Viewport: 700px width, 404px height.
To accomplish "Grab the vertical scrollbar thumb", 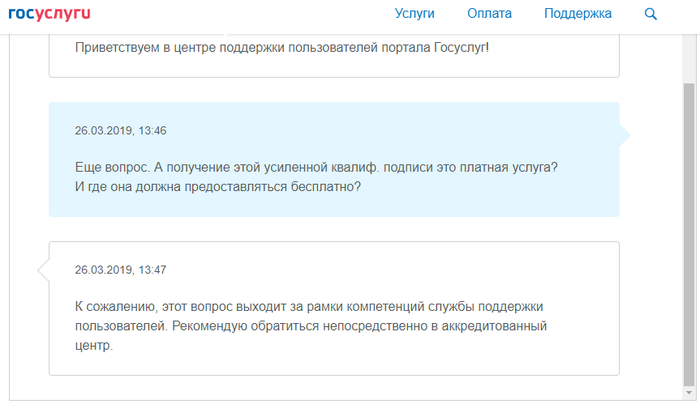I will [689, 230].
